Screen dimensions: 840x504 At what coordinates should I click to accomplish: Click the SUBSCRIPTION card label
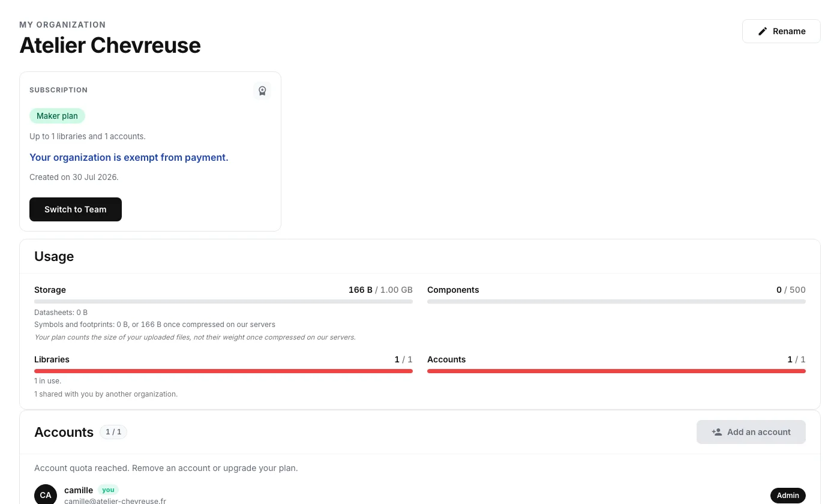click(58, 90)
